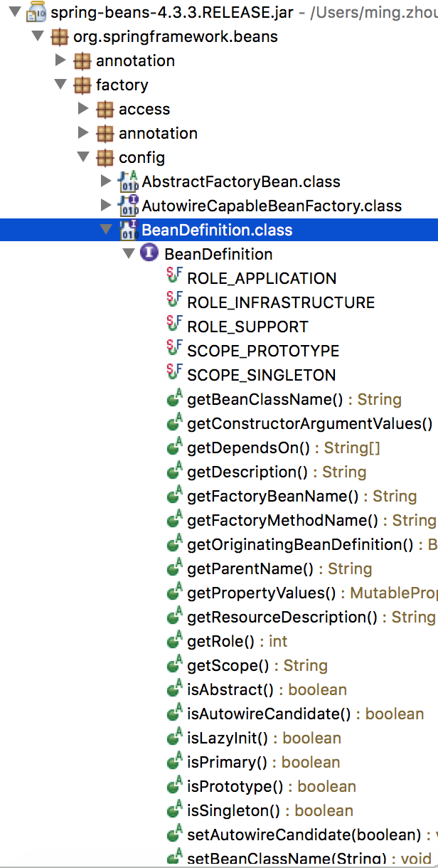This screenshot has height=868, width=438.
Task: Click the config package icon
Action: click(105, 157)
